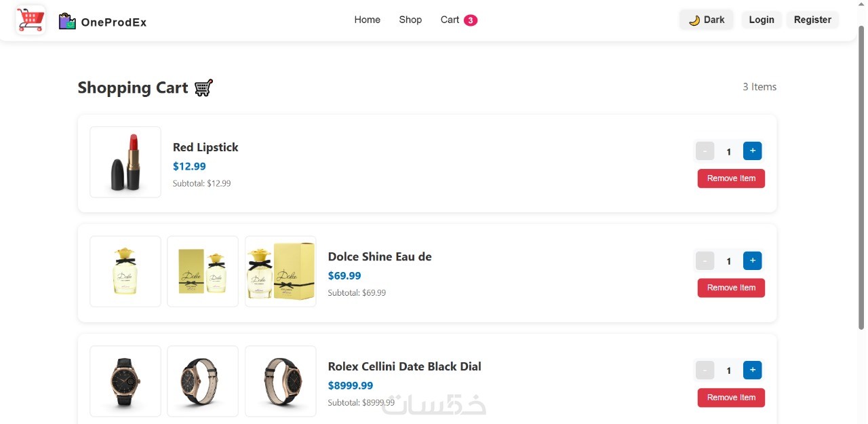The height and width of the screenshot is (424, 868).
Task: Click the first Rolex watch thumbnail
Action: (x=125, y=381)
